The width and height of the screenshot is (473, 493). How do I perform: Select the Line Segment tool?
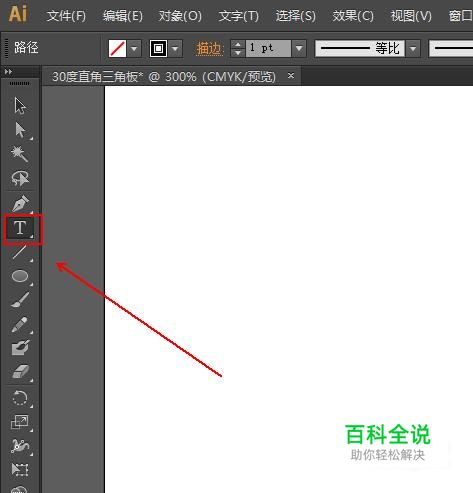point(20,252)
